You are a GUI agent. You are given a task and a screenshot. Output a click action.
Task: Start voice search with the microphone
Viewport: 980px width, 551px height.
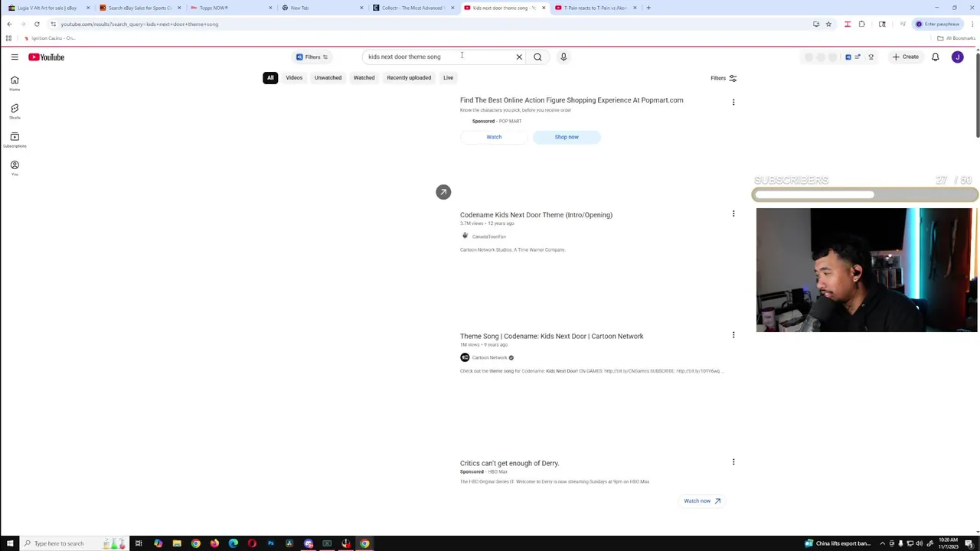pos(563,57)
